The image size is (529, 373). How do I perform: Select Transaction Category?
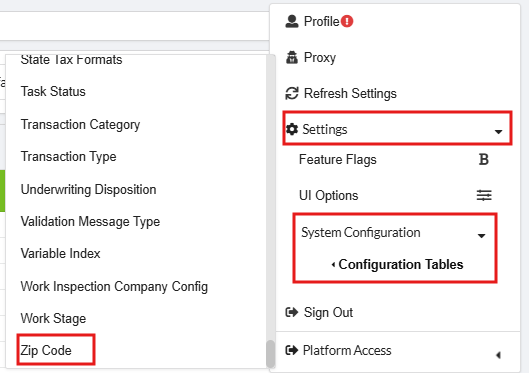(x=80, y=124)
